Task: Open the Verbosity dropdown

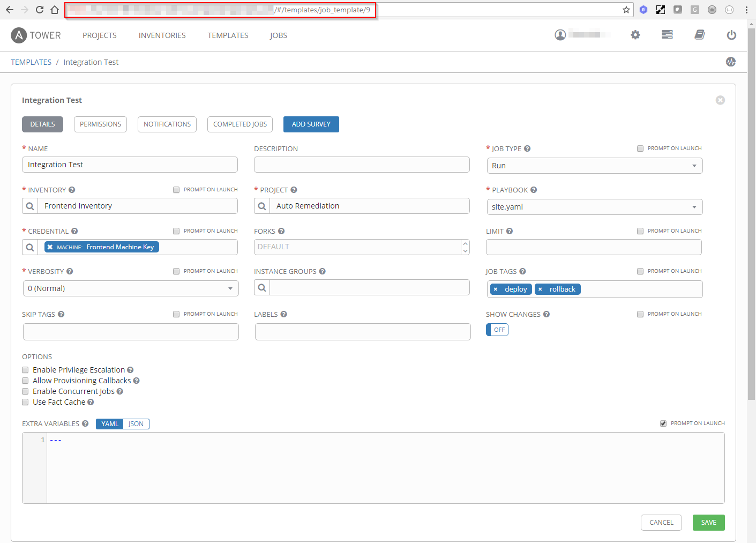Action: (x=131, y=288)
